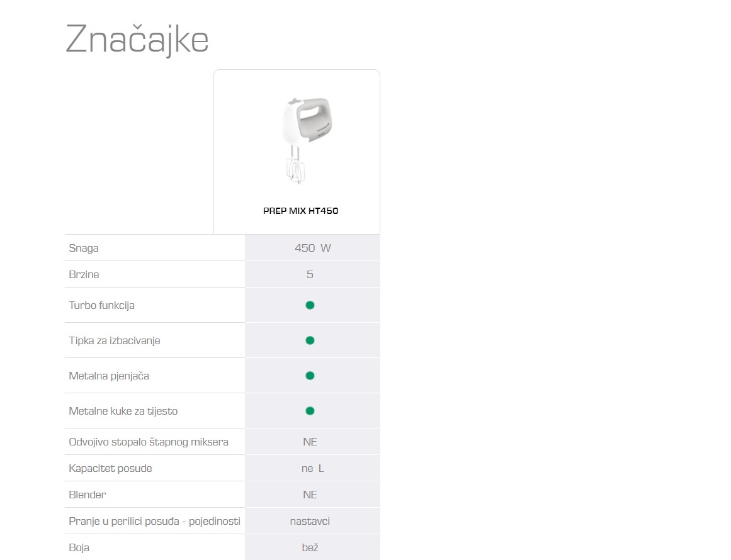Select Odvojivo stopalo štapnog miksera label

pyautogui.click(x=148, y=442)
